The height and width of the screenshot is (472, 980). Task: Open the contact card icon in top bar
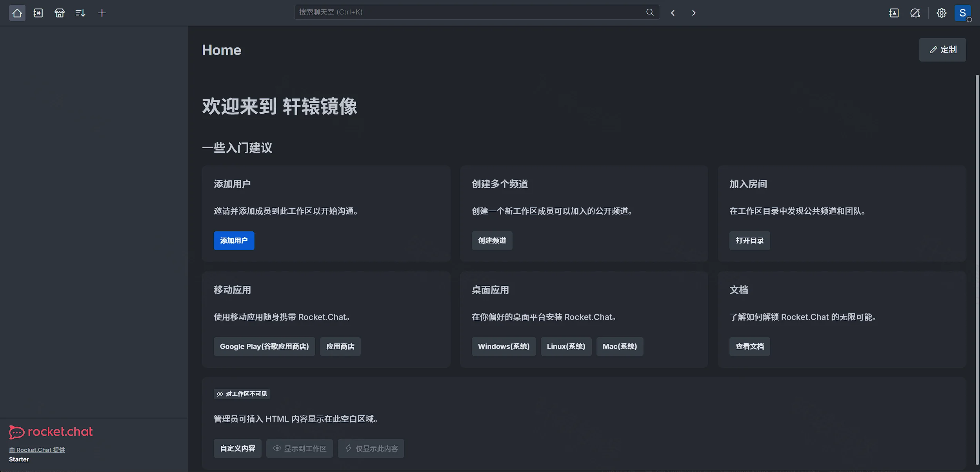click(x=894, y=13)
